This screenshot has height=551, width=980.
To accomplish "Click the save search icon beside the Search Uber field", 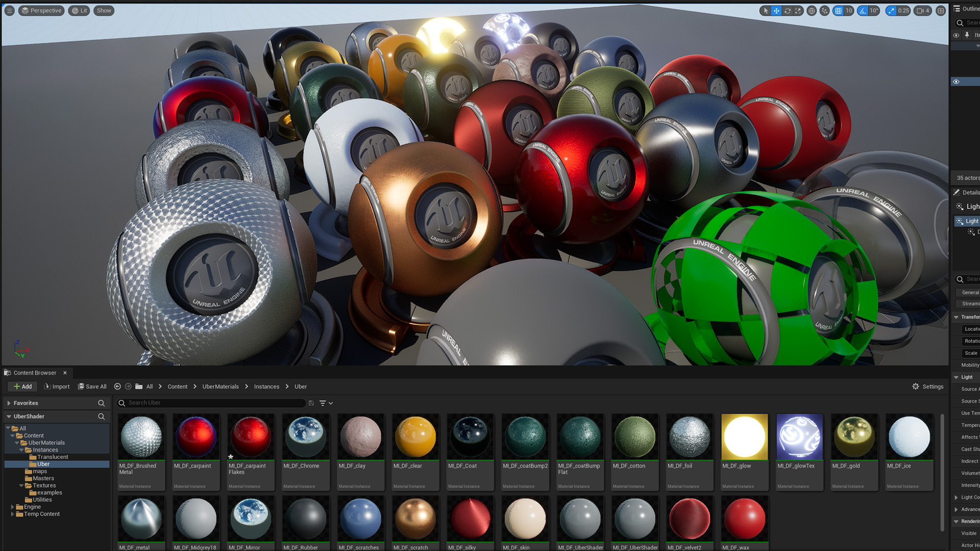I will pyautogui.click(x=311, y=403).
